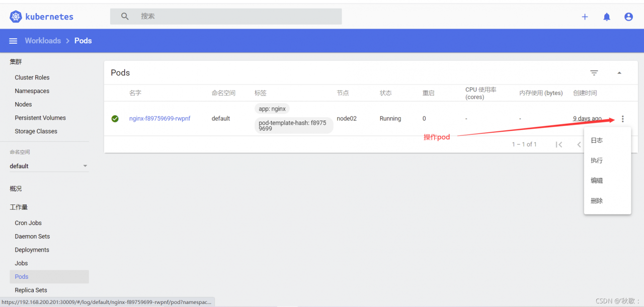Open Replica Sets in sidebar
Screen dimensions: 644x307
(x=31, y=290)
